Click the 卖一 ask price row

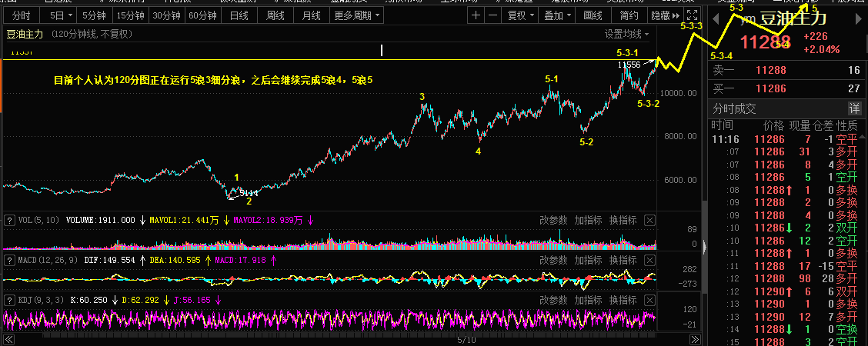[x=786, y=70]
